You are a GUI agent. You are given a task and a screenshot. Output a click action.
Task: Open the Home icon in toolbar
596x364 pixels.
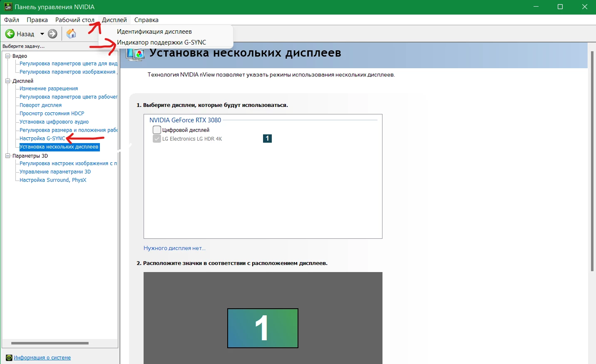72,34
